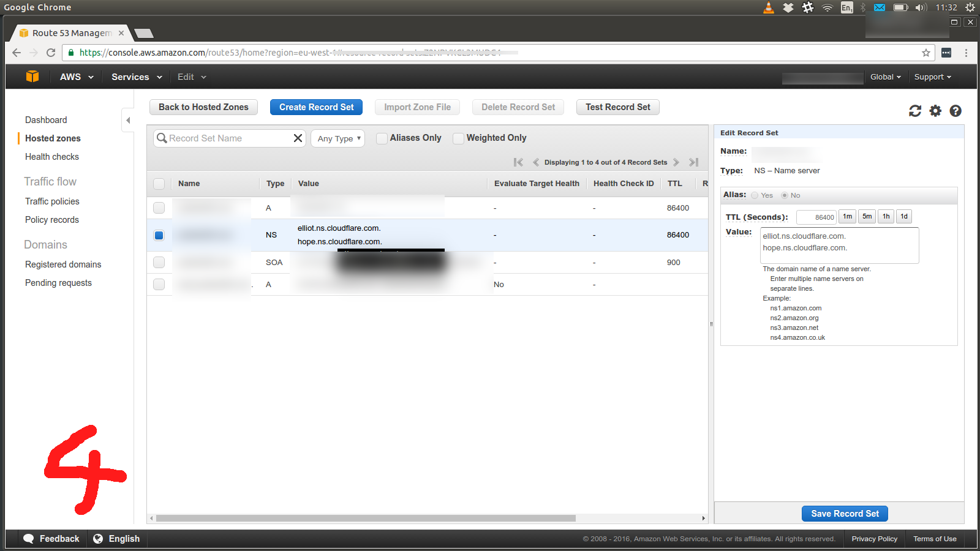Go to first page of record sets

coord(518,162)
